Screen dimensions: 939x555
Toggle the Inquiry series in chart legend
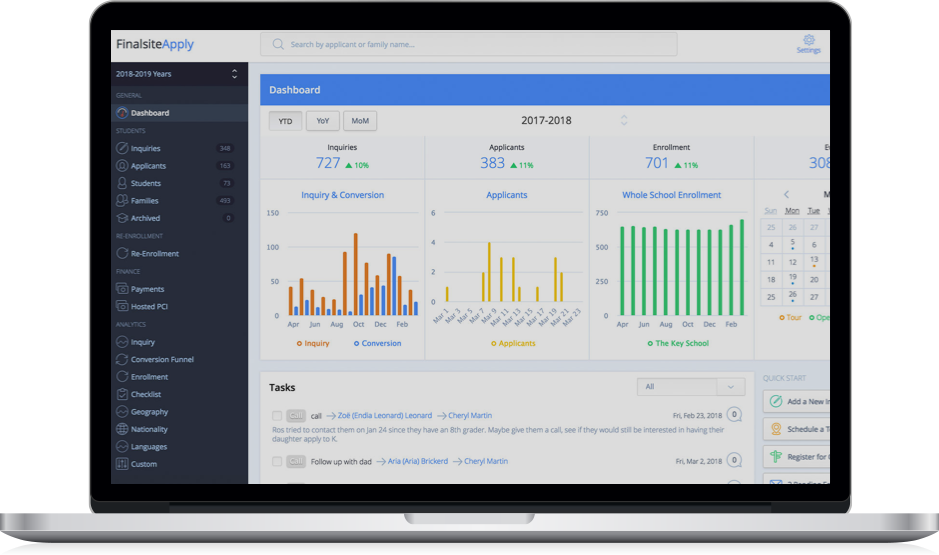pos(313,343)
